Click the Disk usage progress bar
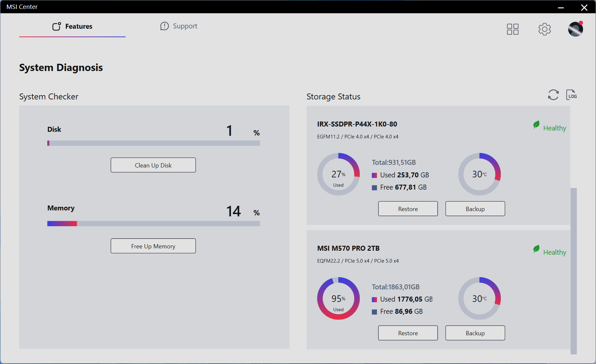The height and width of the screenshot is (364, 596). (x=154, y=143)
